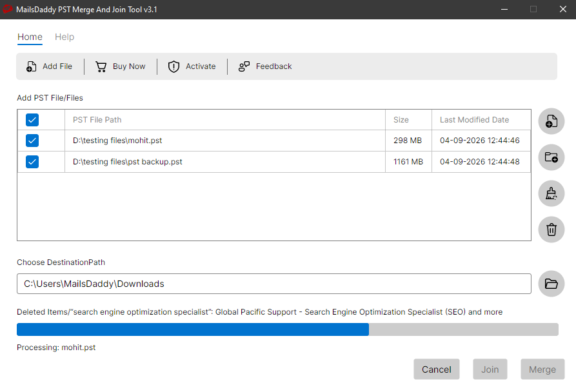Click the Join button
Screen dimensions: 576x392
pos(490,369)
